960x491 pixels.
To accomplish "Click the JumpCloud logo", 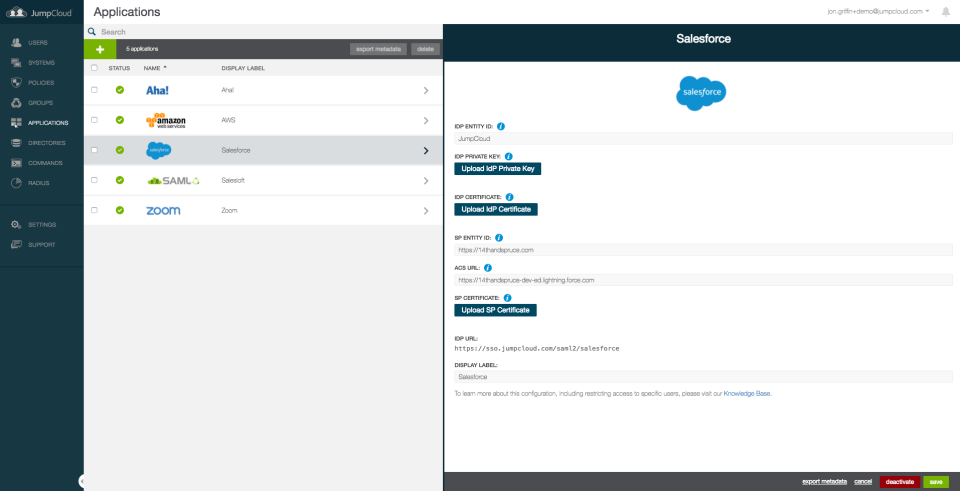I will 39,12.
